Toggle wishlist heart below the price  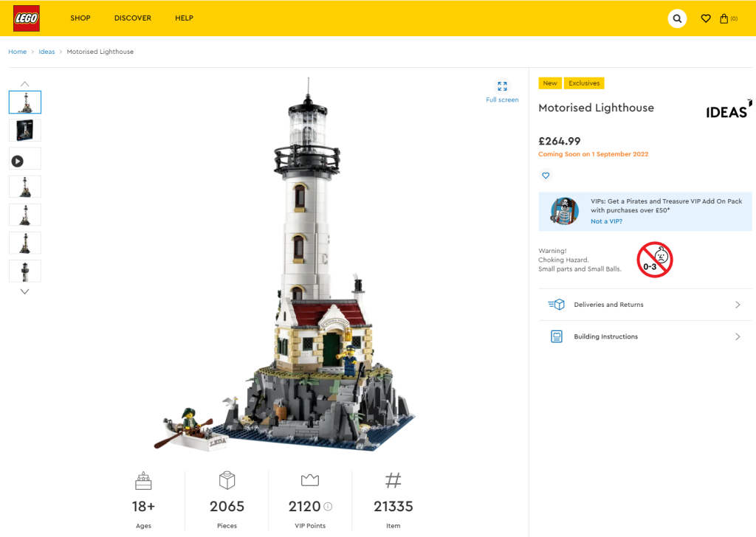pyautogui.click(x=546, y=176)
